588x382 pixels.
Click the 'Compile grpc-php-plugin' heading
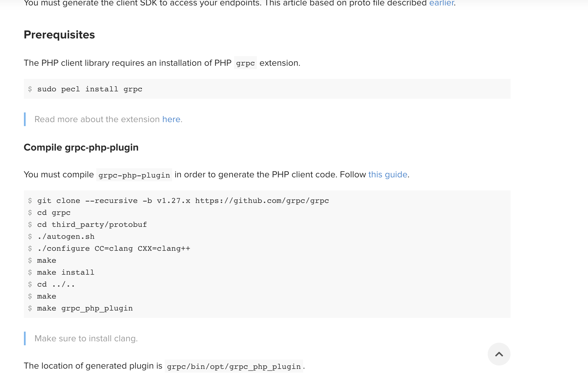pos(81,147)
